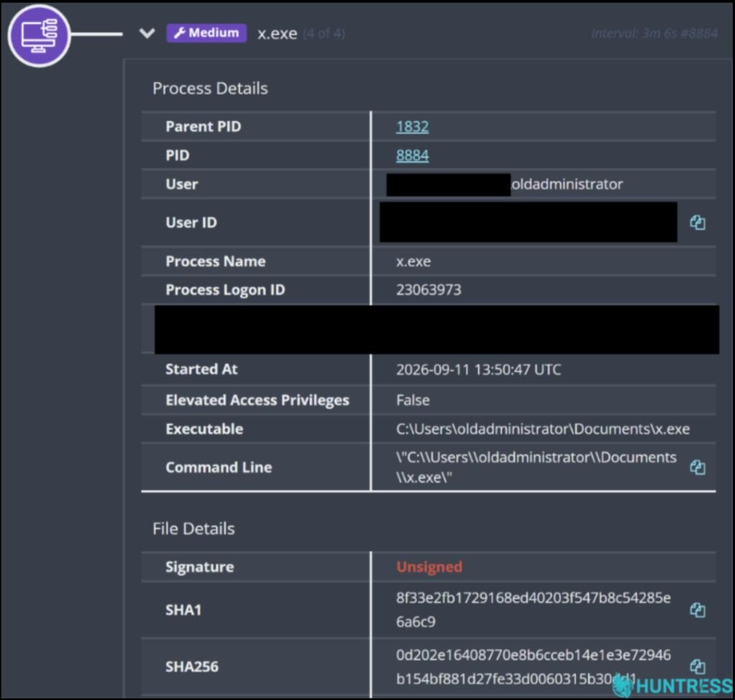Open PID 8884 link
This screenshot has height=700, width=735.
click(412, 155)
